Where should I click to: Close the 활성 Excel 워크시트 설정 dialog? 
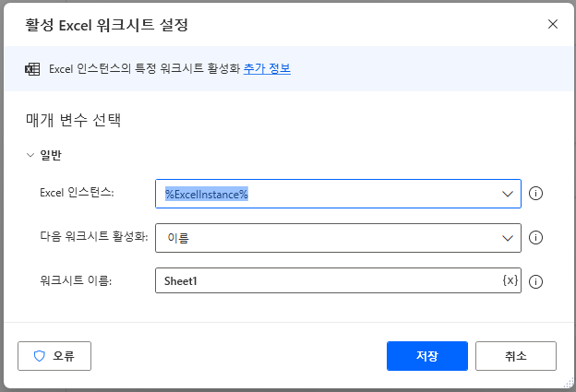tap(553, 24)
